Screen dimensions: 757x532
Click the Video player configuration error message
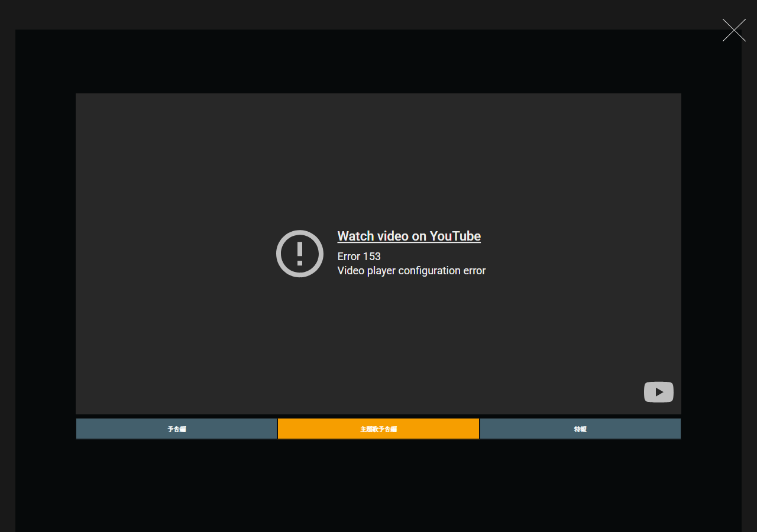(412, 271)
